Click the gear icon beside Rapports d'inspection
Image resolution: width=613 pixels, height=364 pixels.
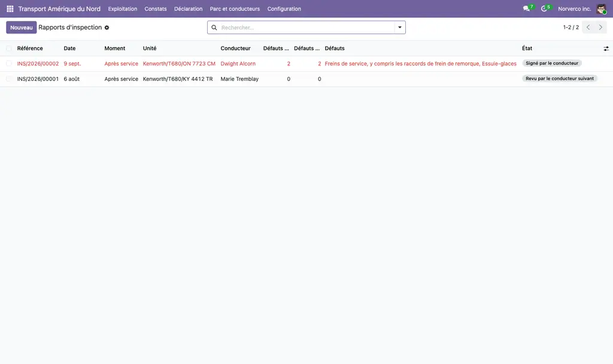(x=107, y=28)
